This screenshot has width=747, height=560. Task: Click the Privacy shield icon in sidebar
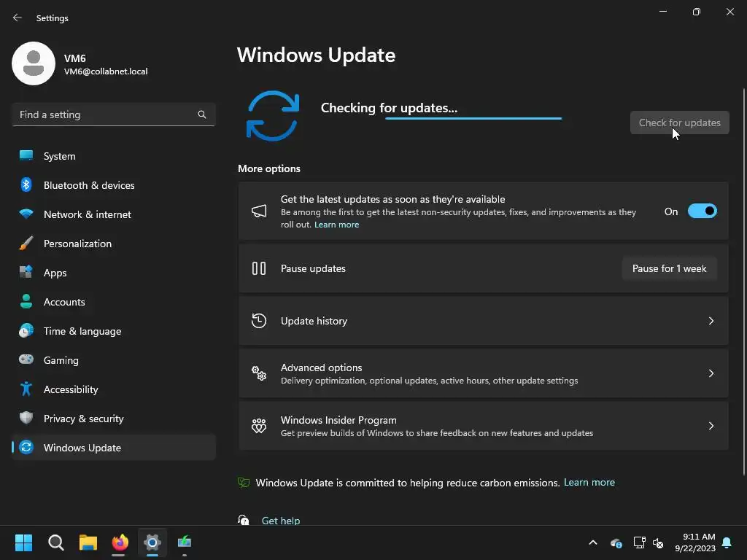click(26, 418)
